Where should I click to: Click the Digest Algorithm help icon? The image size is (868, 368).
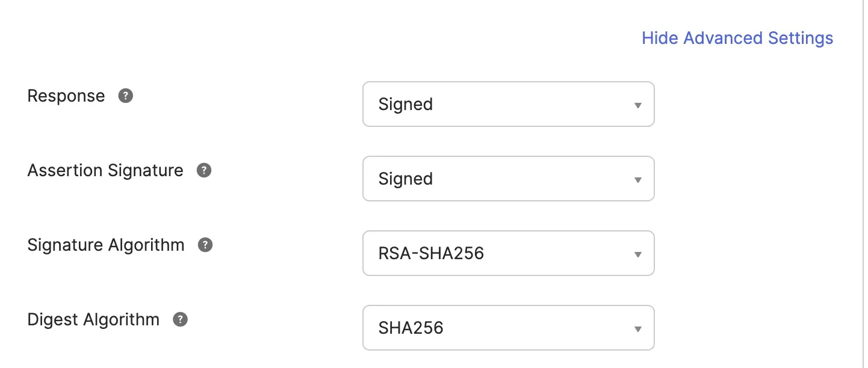(x=179, y=319)
